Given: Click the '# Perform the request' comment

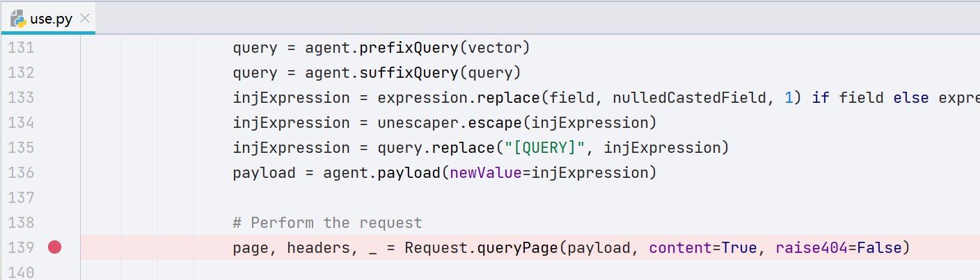Looking at the screenshot, I should 328,223.
